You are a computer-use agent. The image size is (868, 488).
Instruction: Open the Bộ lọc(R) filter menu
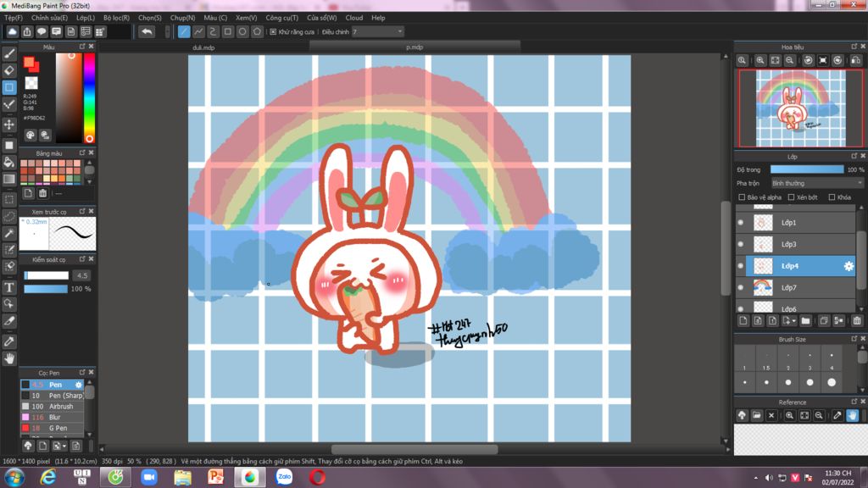pyautogui.click(x=116, y=18)
